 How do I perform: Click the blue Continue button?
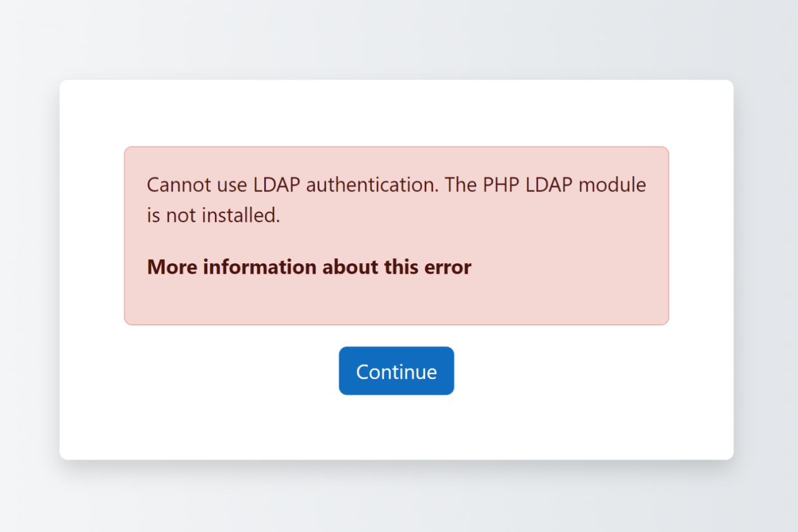coord(396,371)
